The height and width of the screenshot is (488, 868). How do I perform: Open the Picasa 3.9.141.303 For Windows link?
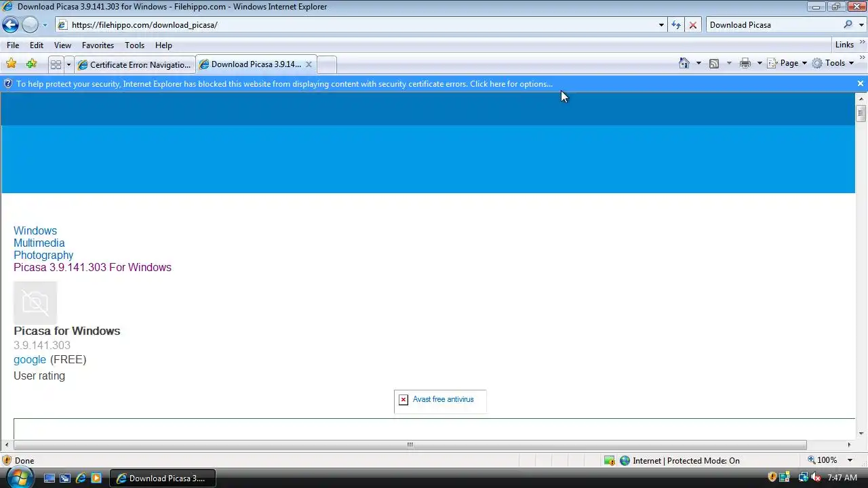(92, 268)
